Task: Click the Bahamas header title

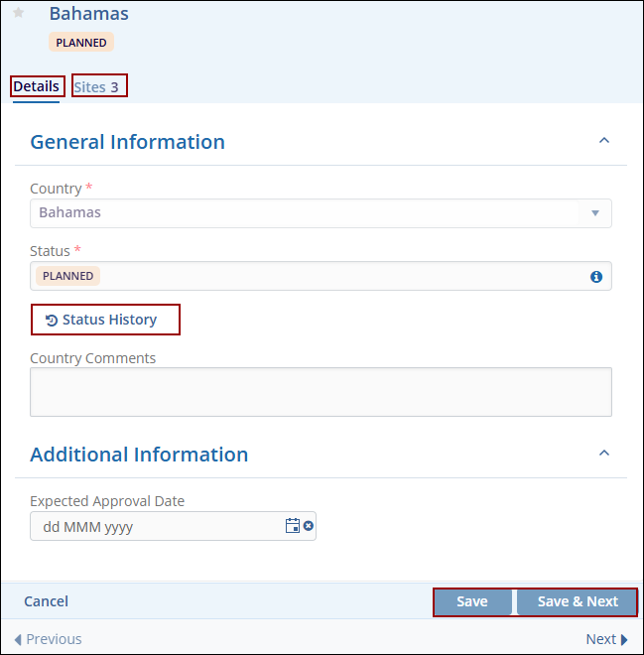Action: (88, 14)
